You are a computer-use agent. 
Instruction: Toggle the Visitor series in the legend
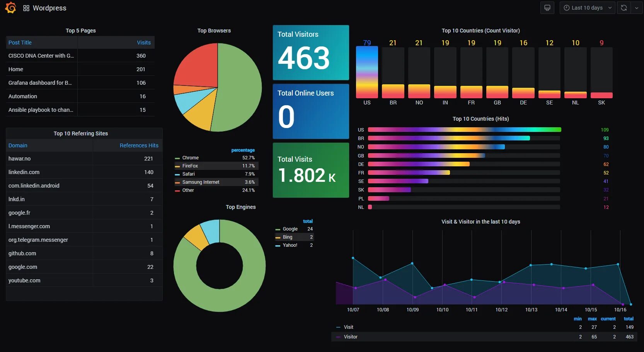(x=350, y=337)
